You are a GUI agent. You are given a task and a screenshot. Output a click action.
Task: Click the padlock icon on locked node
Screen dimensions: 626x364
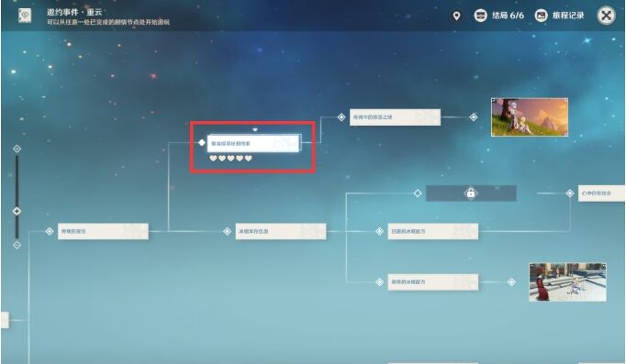(x=471, y=193)
